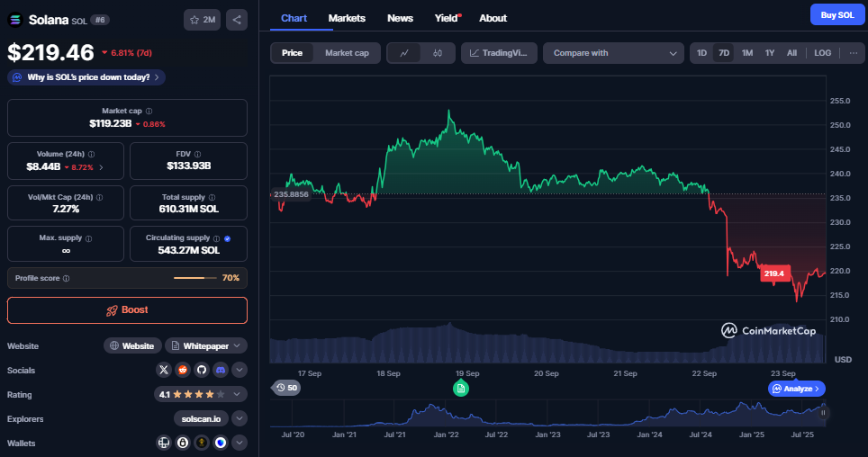Open the solscan.io explorer link

(x=201, y=419)
